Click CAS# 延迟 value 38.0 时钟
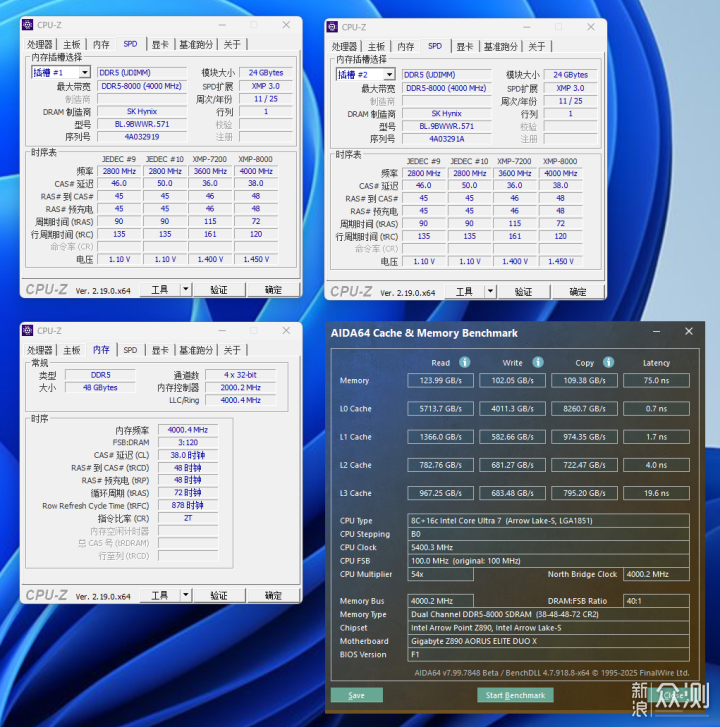Image resolution: width=720 pixels, height=727 pixels. [188, 455]
